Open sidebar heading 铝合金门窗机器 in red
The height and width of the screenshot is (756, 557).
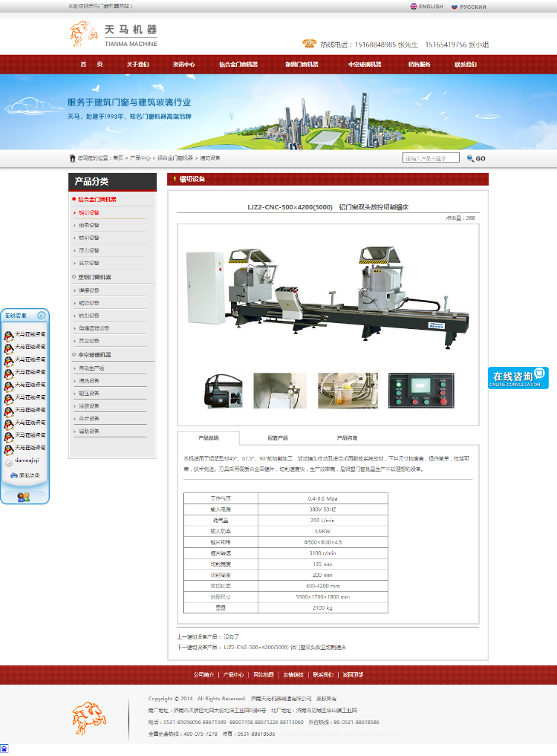click(97, 199)
